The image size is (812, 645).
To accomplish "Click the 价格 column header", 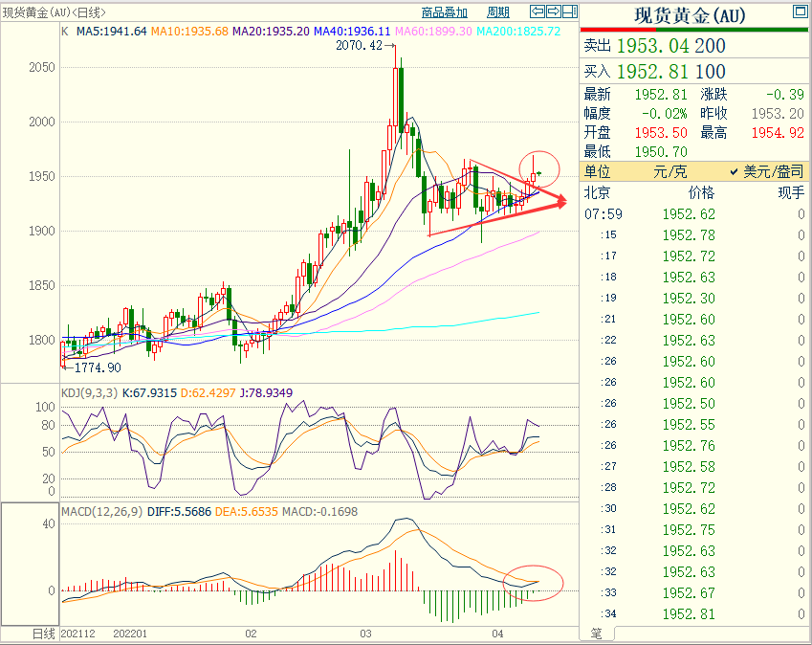I will coord(701,192).
